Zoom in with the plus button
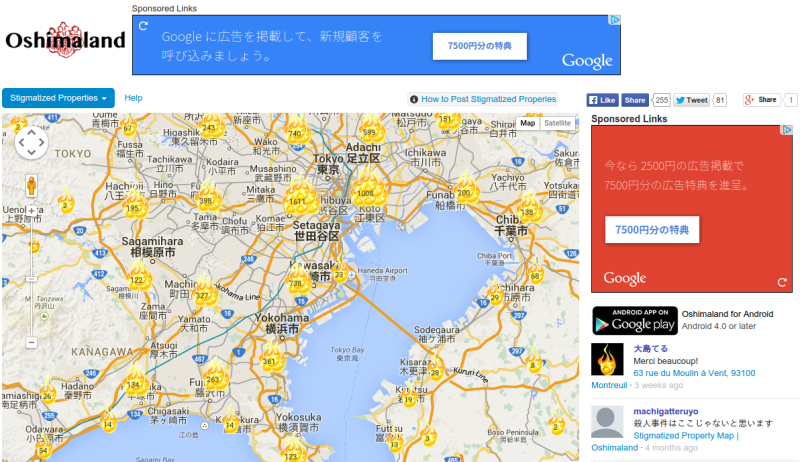The width and height of the screenshot is (800, 462). (32, 210)
